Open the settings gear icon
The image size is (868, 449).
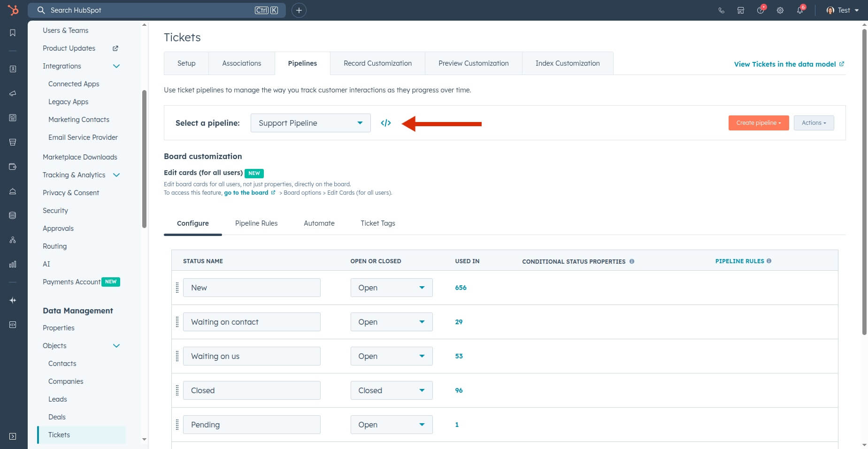tap(780, 10)
